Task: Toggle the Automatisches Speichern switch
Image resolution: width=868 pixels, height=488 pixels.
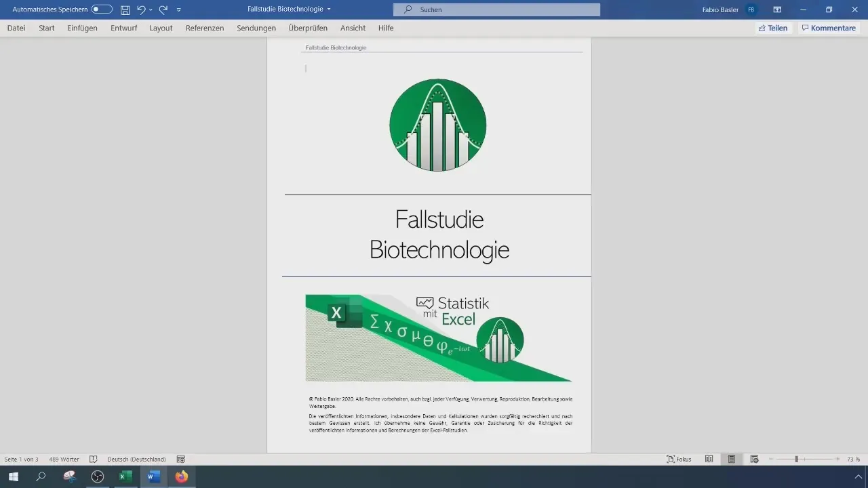Action: 102,9
